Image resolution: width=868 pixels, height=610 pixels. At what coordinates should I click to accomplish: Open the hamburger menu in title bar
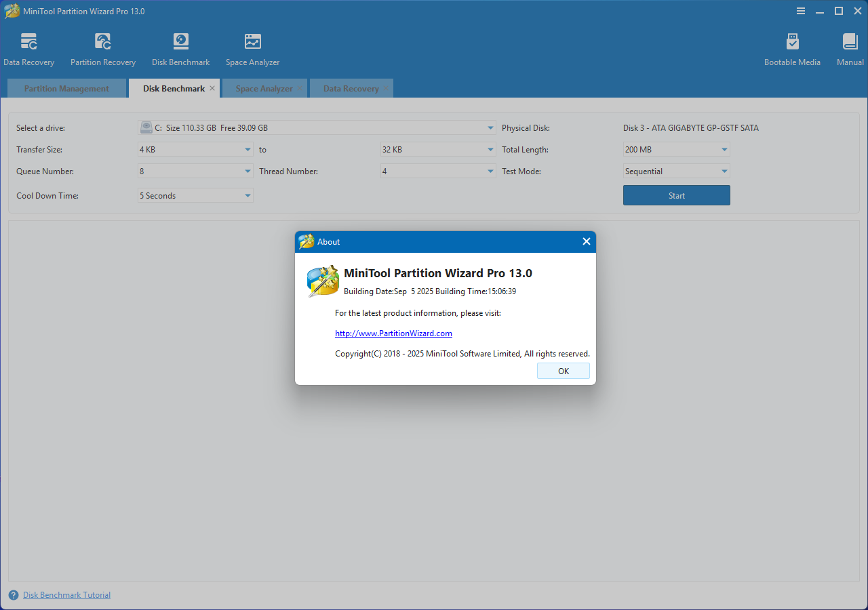(801, 11)
